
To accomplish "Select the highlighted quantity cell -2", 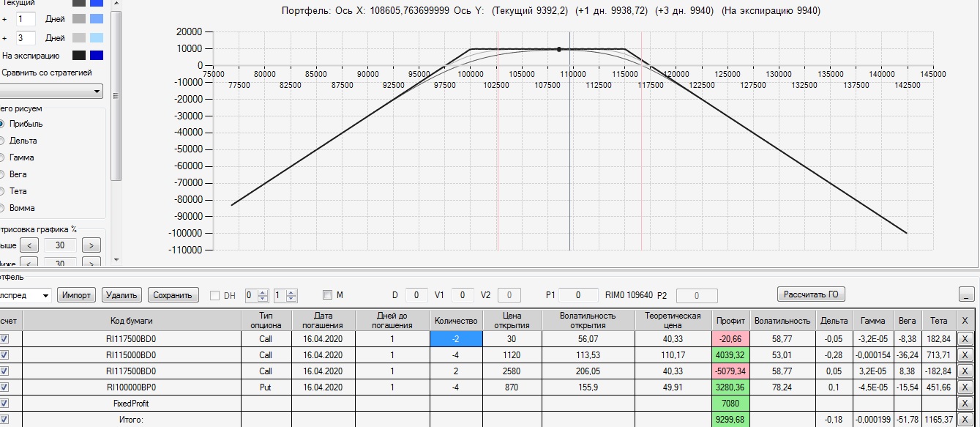I will click(x=456, y=339).
